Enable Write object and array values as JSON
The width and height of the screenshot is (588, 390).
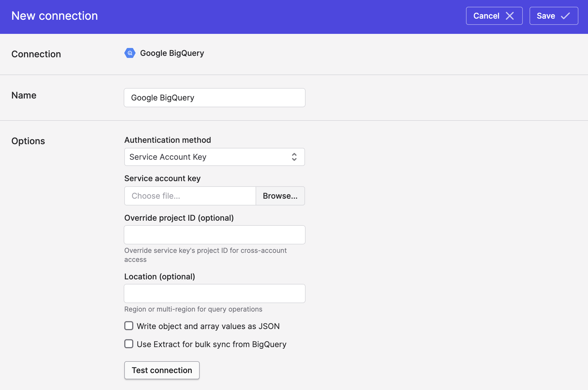129,326
